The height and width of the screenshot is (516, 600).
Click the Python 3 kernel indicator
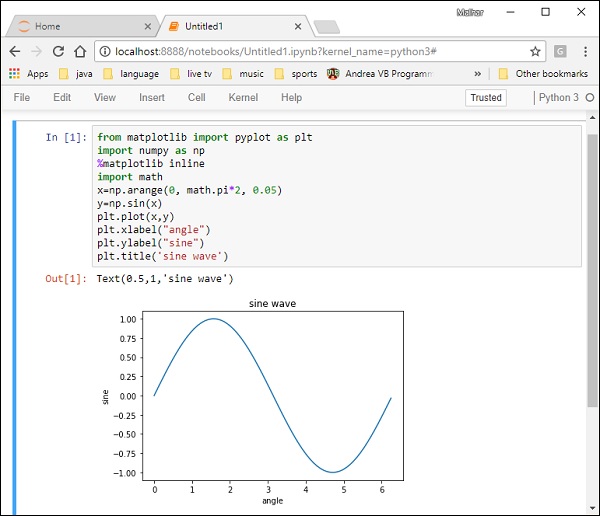pos(558,97)
